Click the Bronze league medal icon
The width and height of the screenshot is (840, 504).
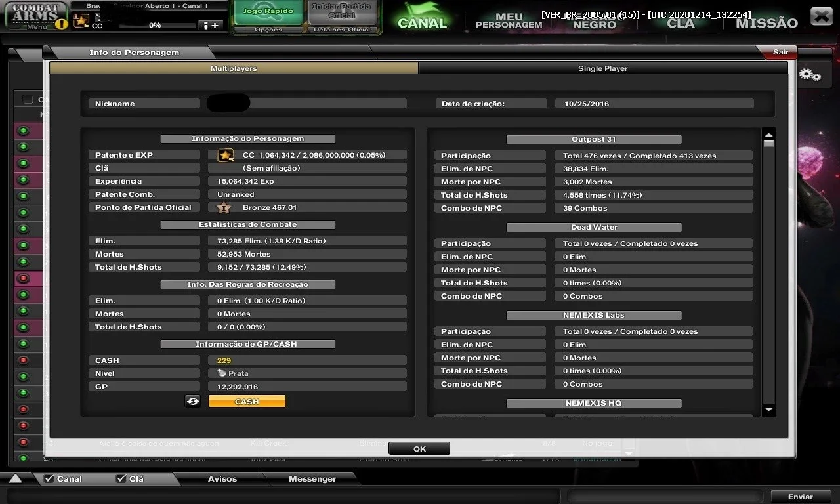pyautogui.click(x=224, y=207)
